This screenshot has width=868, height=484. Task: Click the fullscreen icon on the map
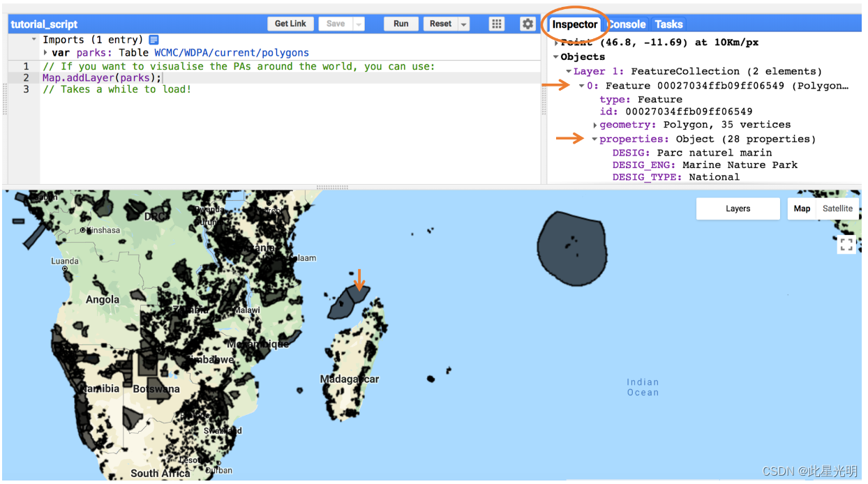pos(846,245)
